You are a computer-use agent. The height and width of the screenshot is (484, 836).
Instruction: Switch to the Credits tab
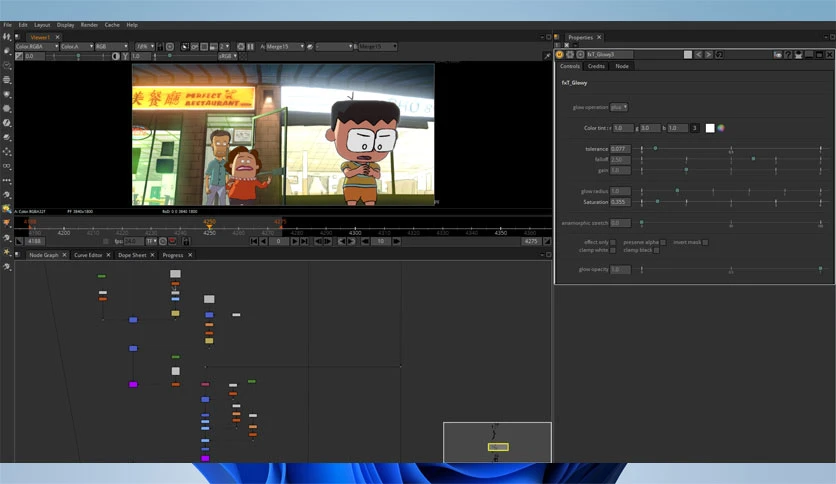(x=596, y=66)
